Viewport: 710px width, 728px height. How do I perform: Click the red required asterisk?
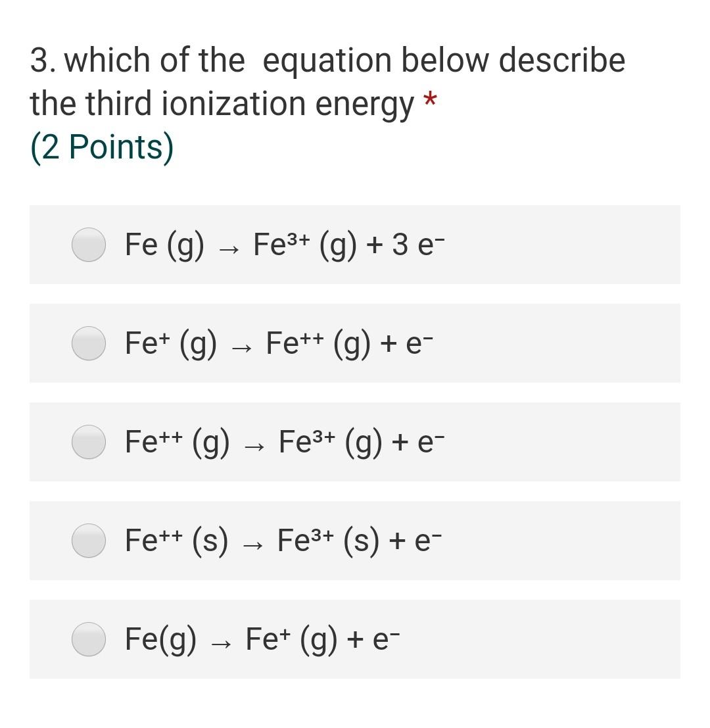[430, 99]
